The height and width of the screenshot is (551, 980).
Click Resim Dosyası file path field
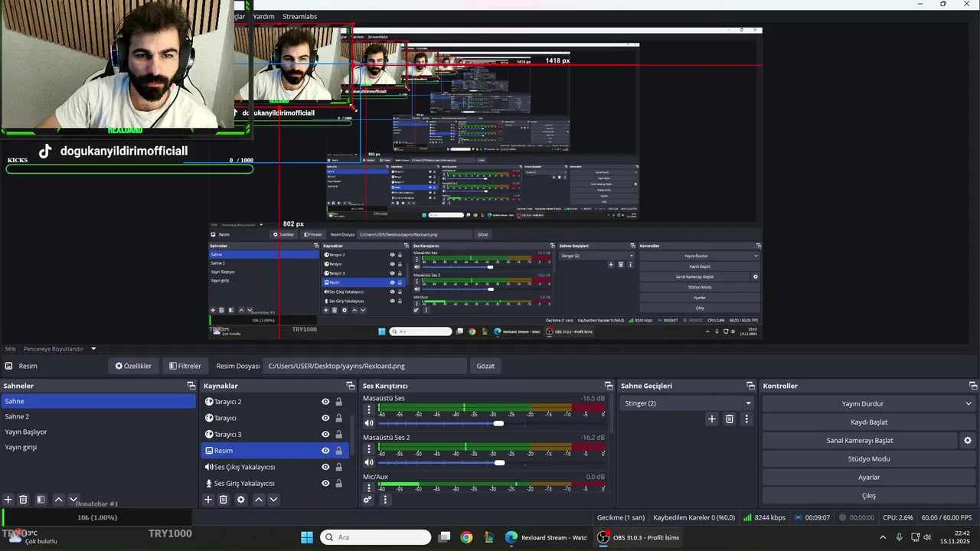[x=364, y=366]
